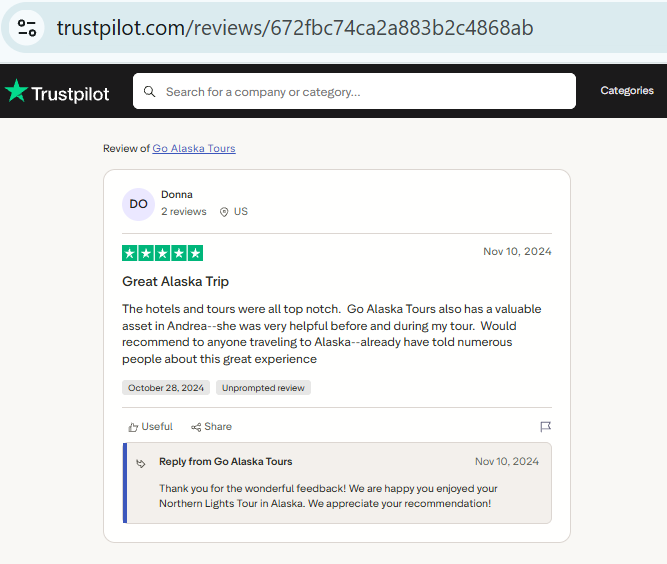Click the 'Review of' label text
The width and height of the screenshot is (667, 564).
[126, 148]
